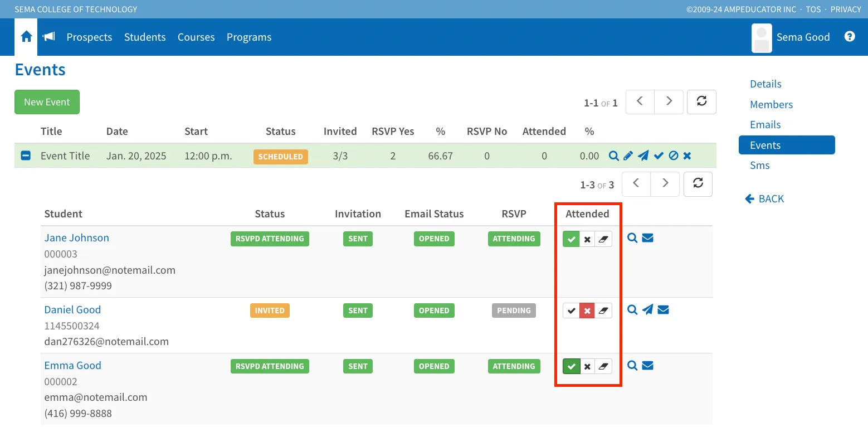Screen dimensions: 868x427
Task: Click Emma Good's OPENED email status badge
Action: click(x=434, y=366)
